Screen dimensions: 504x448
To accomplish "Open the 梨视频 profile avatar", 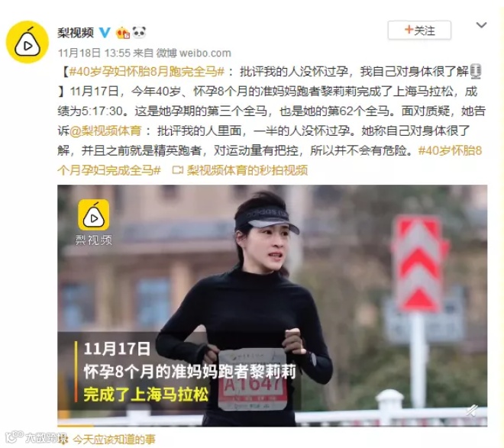I will point(27,42).
